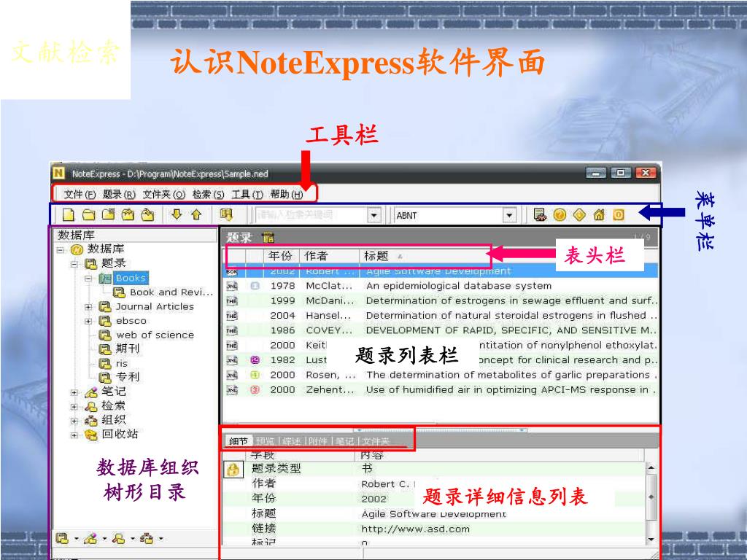Viewport: 747px width, 560px height.
Task: Open the 题录(R) menu
Action: (119, 194)
